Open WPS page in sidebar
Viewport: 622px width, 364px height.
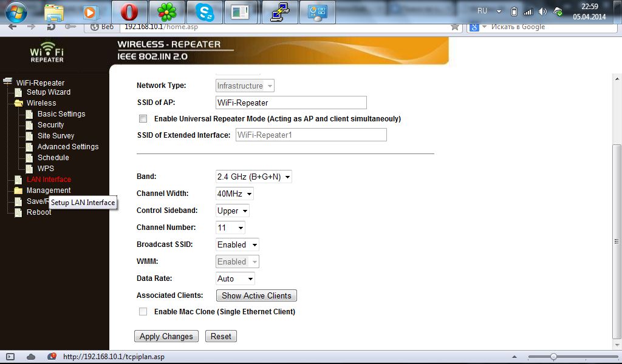coord(46,168)
